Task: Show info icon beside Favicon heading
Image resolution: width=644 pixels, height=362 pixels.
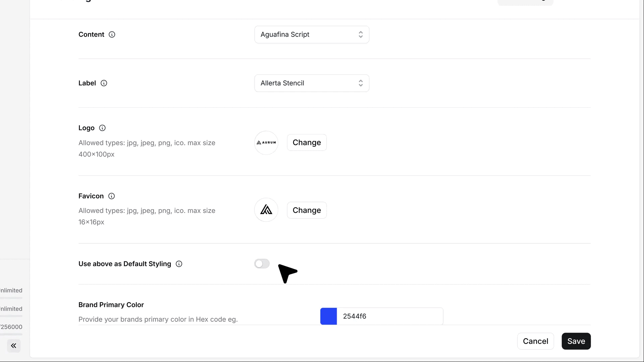Action: (x=112, y=196)
